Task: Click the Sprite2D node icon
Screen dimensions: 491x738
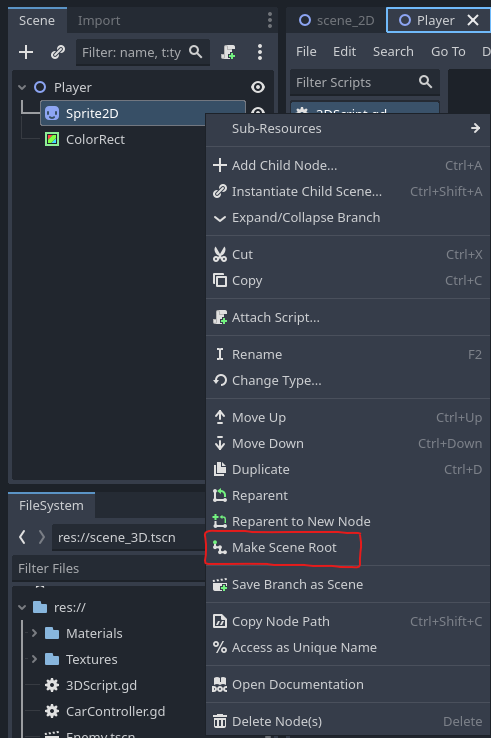Action: point(52,113)
